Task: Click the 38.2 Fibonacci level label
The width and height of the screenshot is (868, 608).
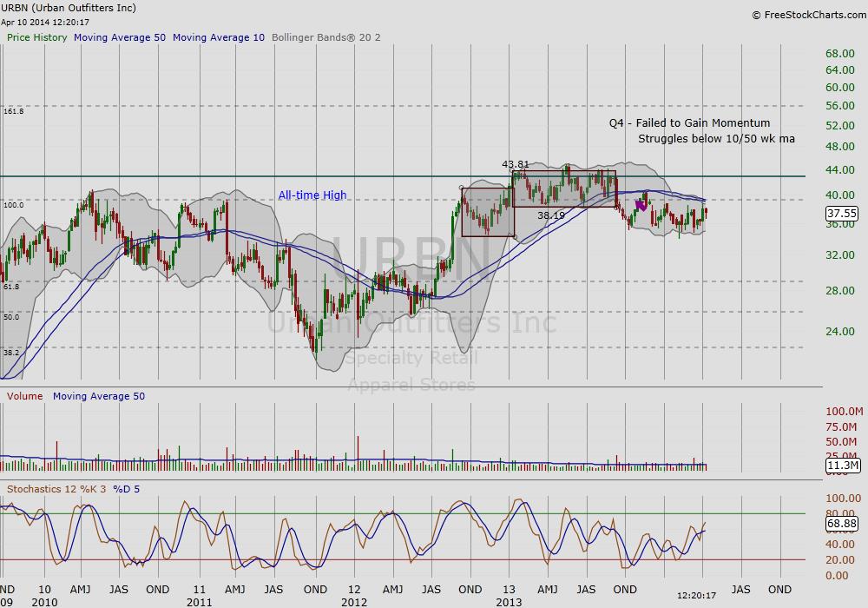Action: [x=11, y=353]
